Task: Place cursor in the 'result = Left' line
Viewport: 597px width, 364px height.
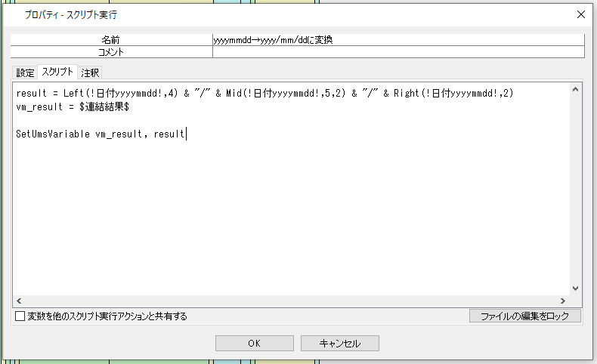Action: pos(227,93)
